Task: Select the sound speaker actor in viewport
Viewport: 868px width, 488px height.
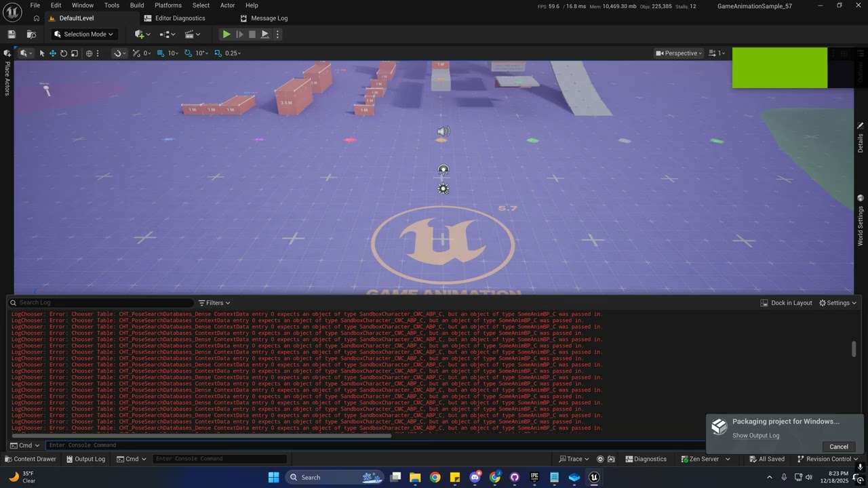Action: (443, 131)
